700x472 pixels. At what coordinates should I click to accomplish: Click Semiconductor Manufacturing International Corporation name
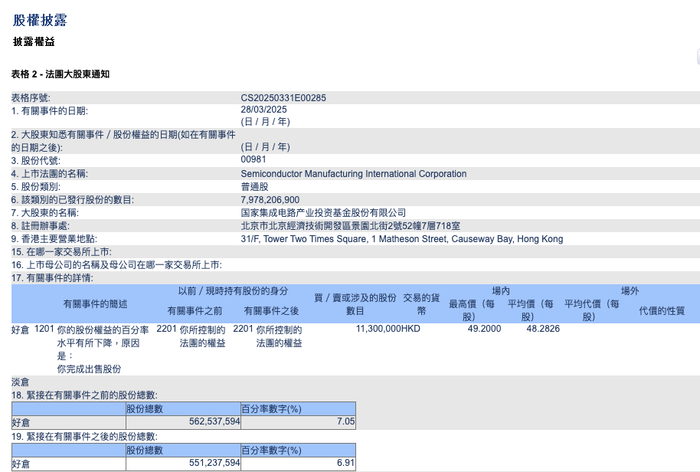354,174
